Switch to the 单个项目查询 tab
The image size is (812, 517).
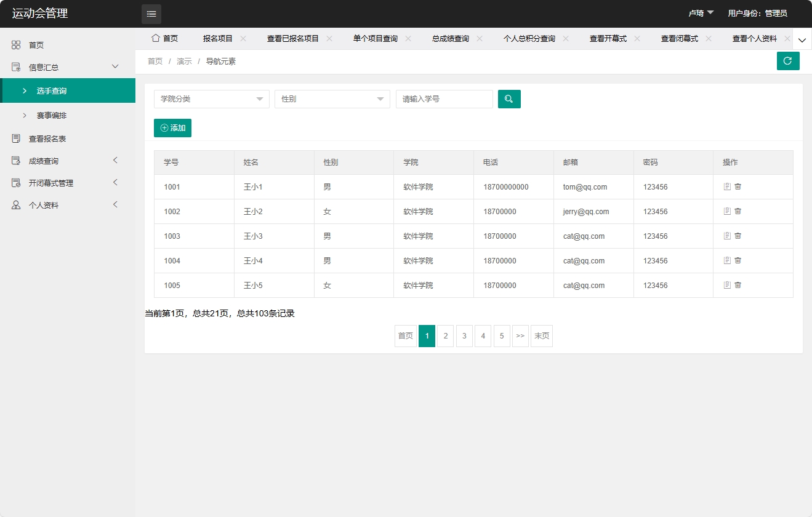pos(376,38)
